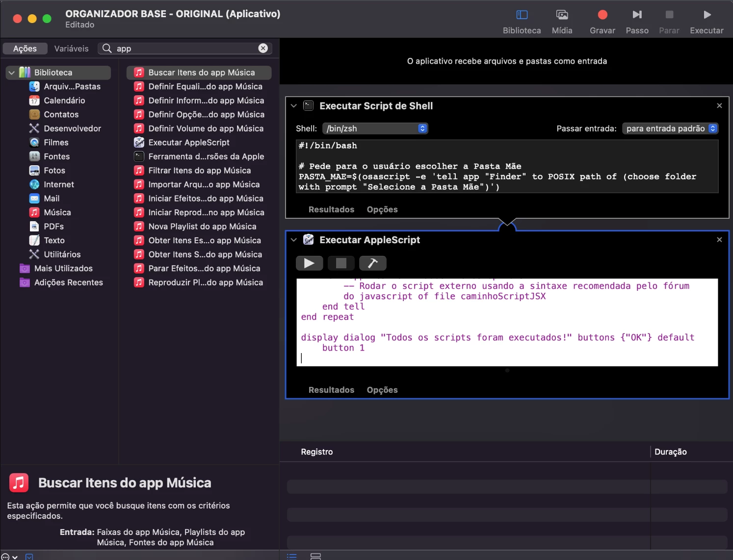Select Buscar Itens do app Música action

click(199, 73)
